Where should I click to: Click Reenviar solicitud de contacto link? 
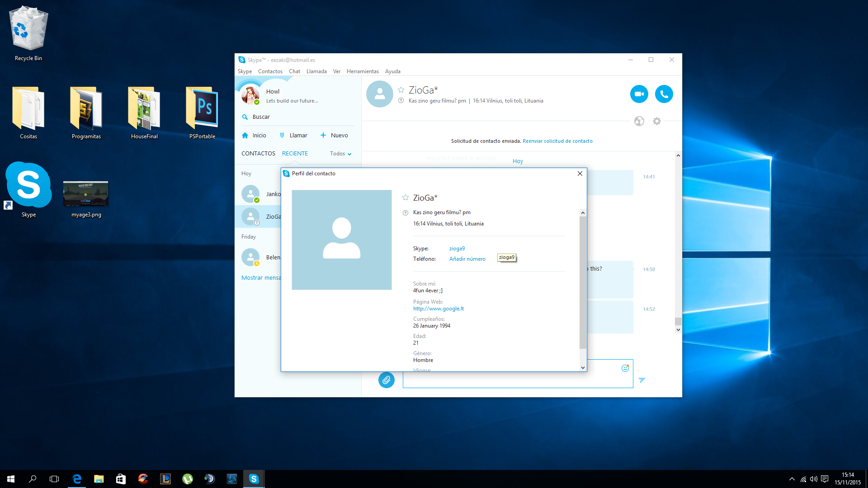(x=557, y=141)
